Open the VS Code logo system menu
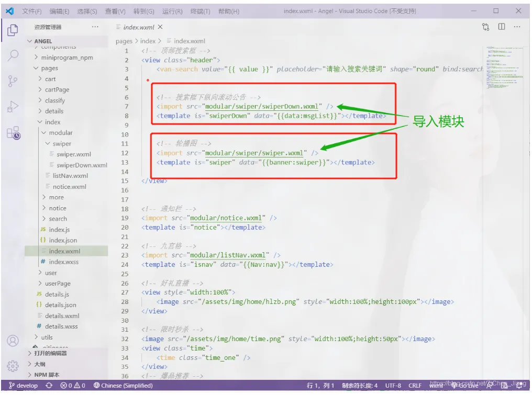This screenshot has width=532, height=395. tap(10, 11)
